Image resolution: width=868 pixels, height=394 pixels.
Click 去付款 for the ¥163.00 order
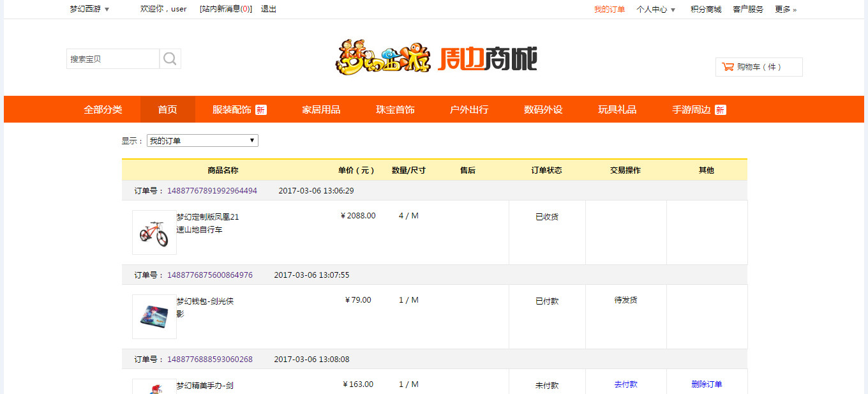click(625, 384)
